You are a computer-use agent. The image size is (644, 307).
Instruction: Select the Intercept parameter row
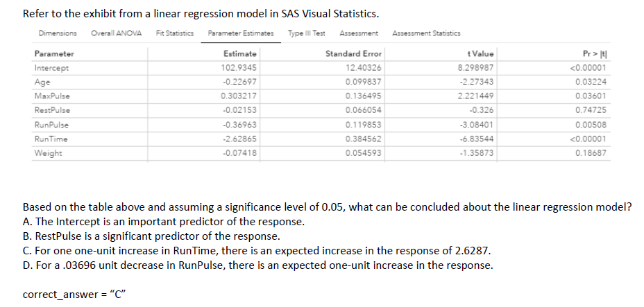(52, 68)
